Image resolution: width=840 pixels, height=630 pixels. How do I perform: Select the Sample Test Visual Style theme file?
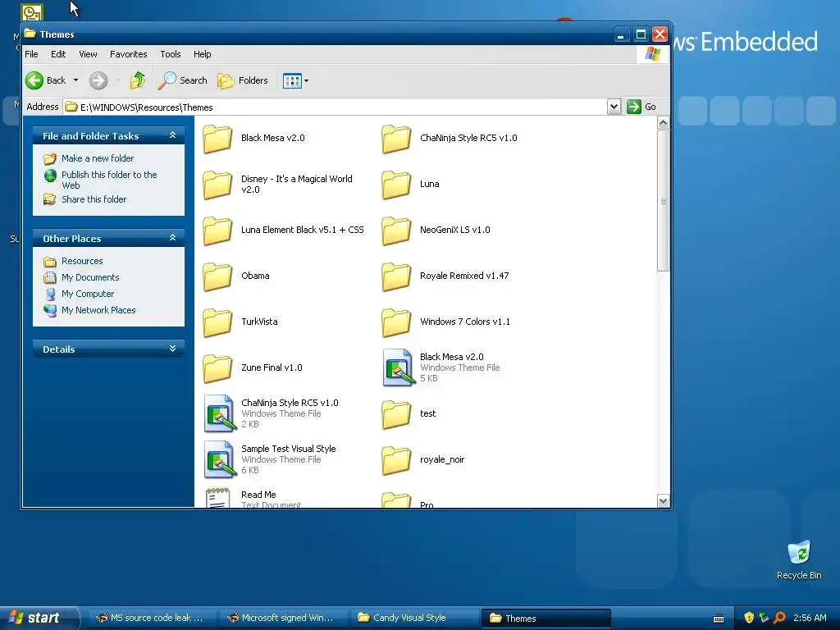click(220, 459)
